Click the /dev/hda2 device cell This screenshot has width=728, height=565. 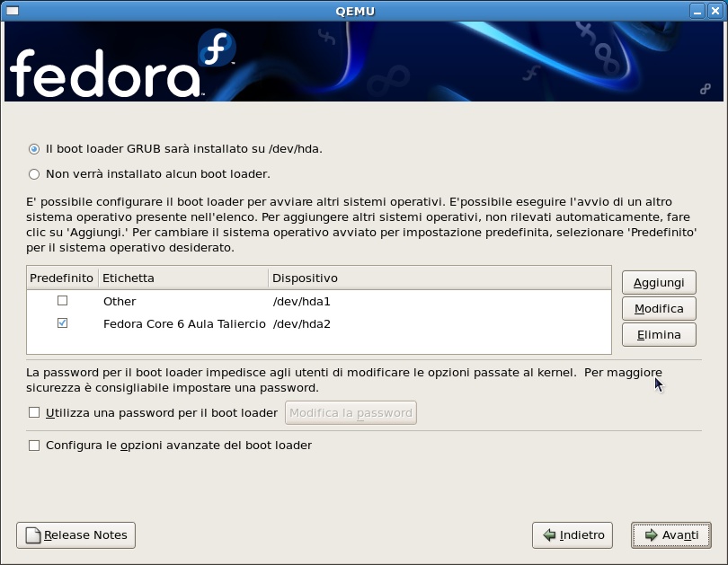coord(302,323)
